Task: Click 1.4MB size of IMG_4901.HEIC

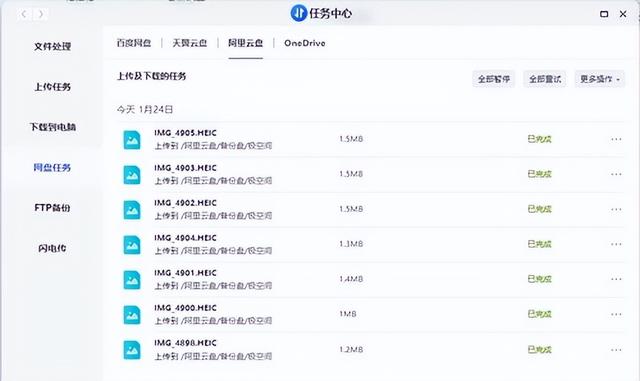Action: coord(351,279)
